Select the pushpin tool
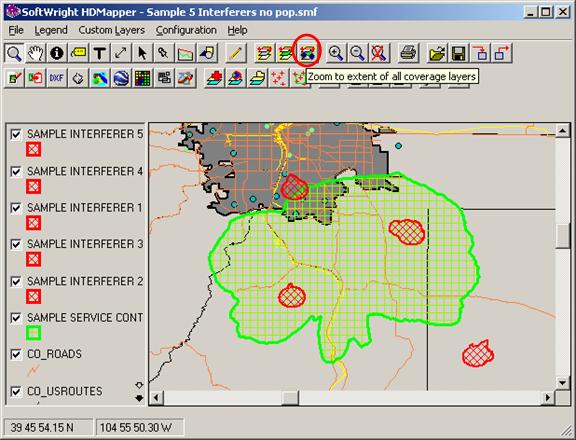 click(163, 53)
